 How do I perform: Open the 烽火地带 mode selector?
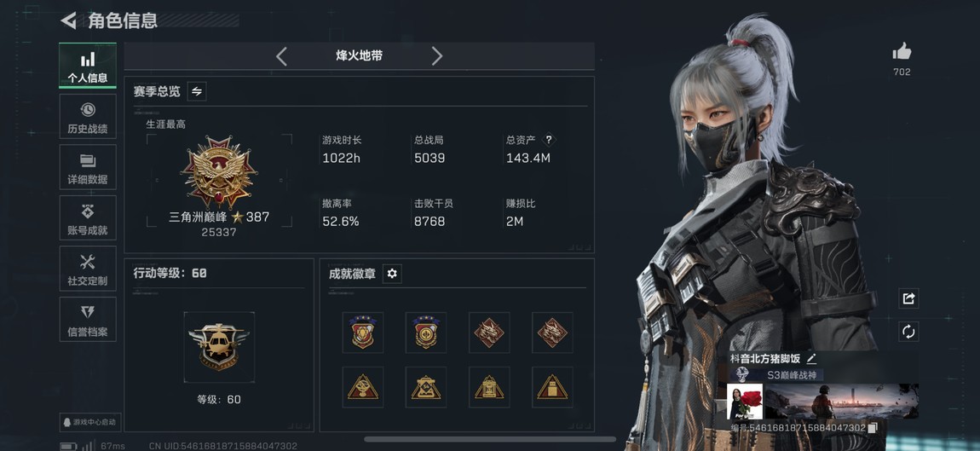[359, 55]
